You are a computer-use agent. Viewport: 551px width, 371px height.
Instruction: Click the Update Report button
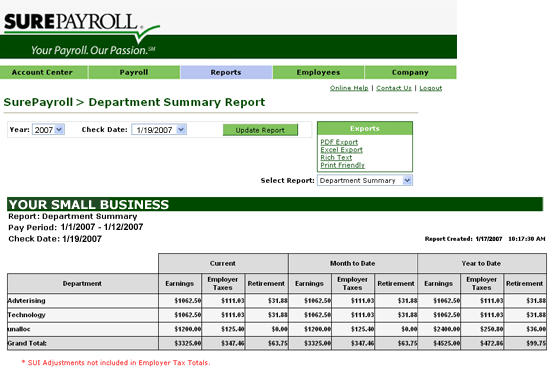[260, 130]
